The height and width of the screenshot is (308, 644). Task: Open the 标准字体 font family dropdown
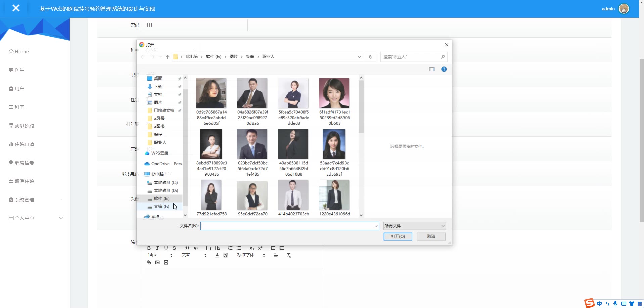tap(251, 255)
